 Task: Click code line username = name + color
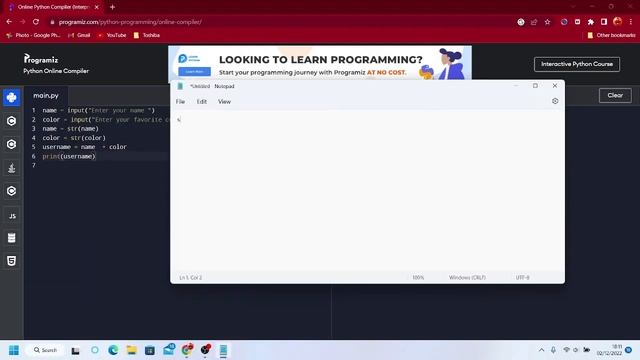point(84,147)
